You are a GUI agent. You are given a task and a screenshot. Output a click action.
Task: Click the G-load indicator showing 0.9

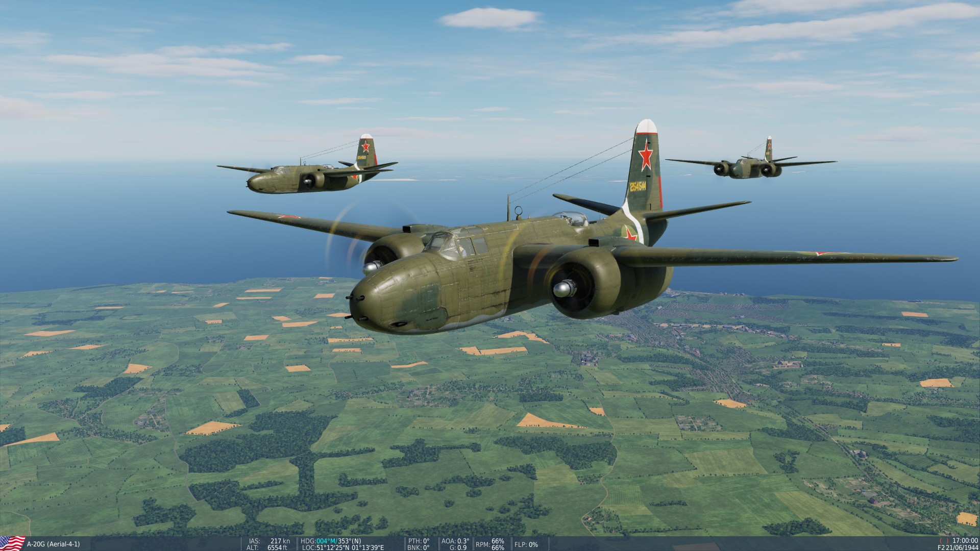458,546
